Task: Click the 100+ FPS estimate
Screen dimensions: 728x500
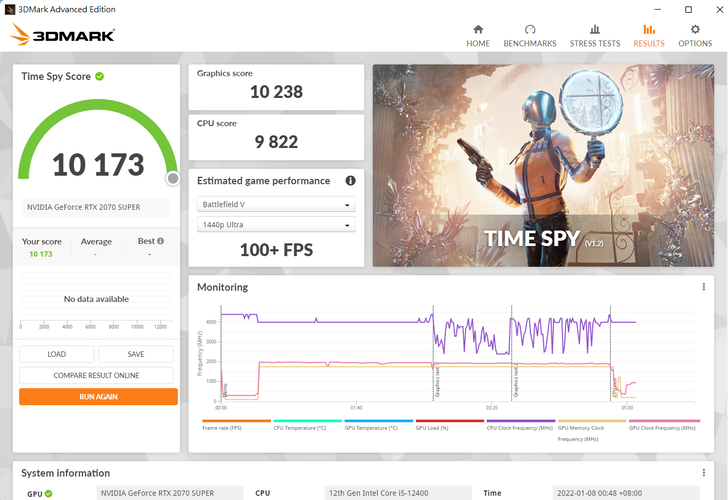Action: click(x=276, y=250)
